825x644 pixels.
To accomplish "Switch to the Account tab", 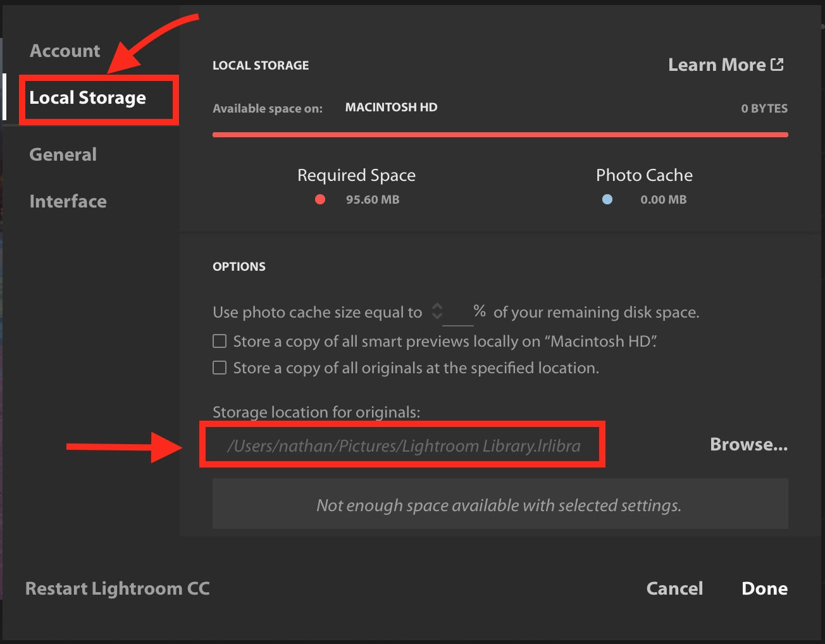I will [65, 51].
